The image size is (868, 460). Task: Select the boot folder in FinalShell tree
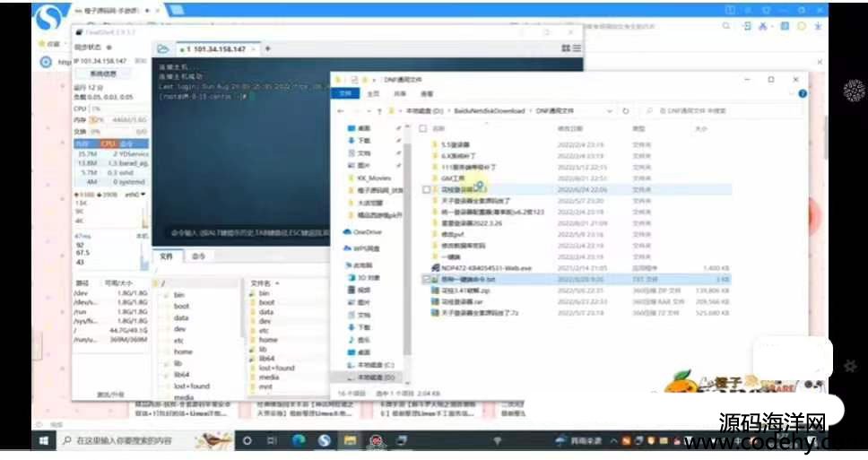pyautogui.click(x=181, y=306)
